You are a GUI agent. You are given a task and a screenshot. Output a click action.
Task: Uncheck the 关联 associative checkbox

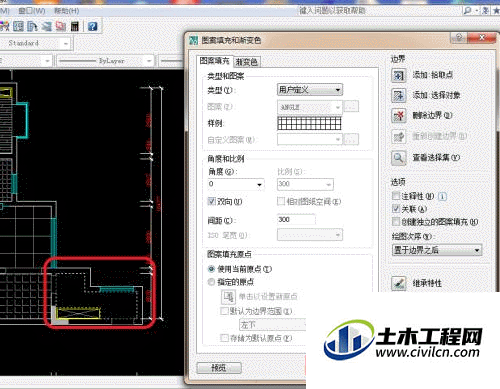tap(396, 209)
